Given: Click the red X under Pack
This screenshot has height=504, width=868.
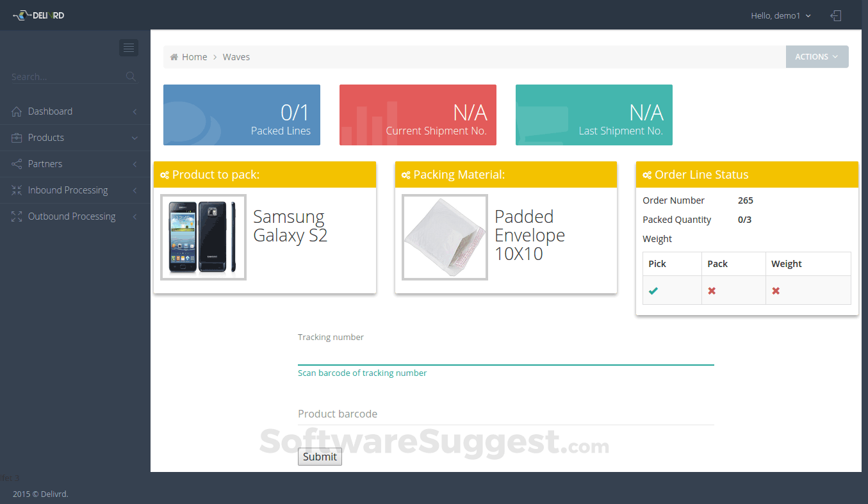Looking at the screenshot, I should click(711, 290).
